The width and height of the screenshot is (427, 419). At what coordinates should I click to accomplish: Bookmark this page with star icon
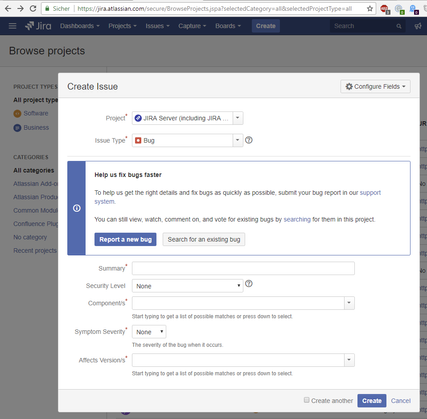(x=370, y=9)
